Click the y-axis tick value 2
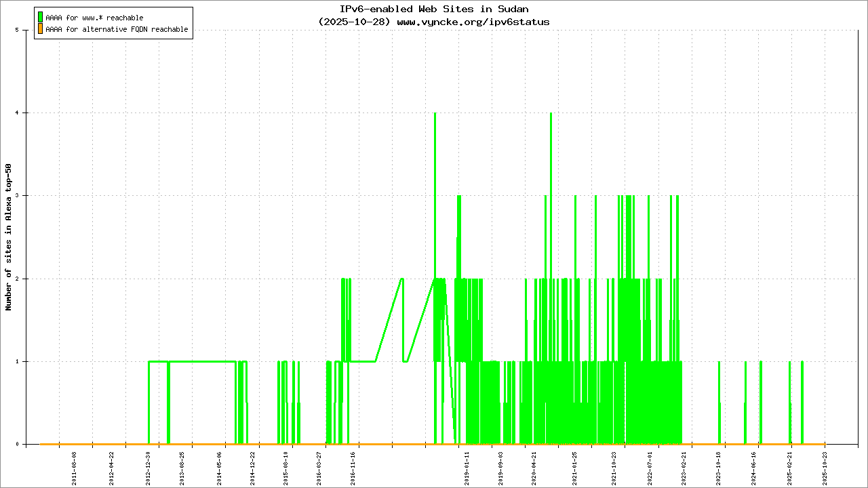 25,279
